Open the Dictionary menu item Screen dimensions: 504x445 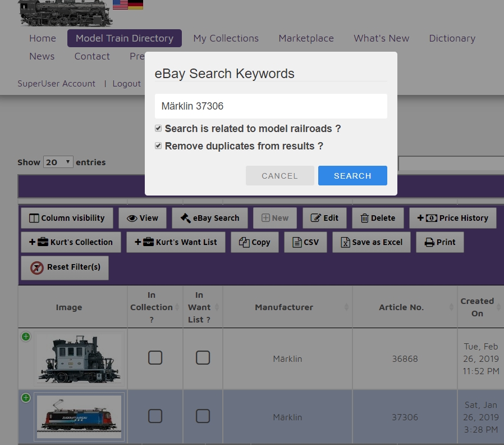coord(452,38)
